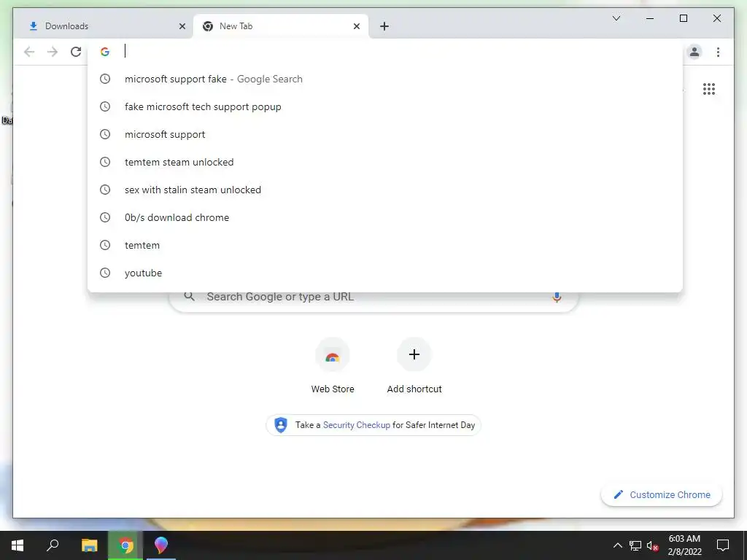Click the Google G icon in address bar
The image size is (747, 560).
pyautogui.click(x=105, y=52)
